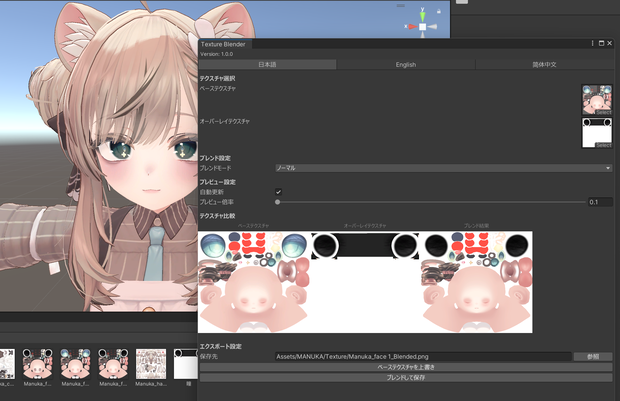Click the ブレンドして保存 button

click(406, 378)
